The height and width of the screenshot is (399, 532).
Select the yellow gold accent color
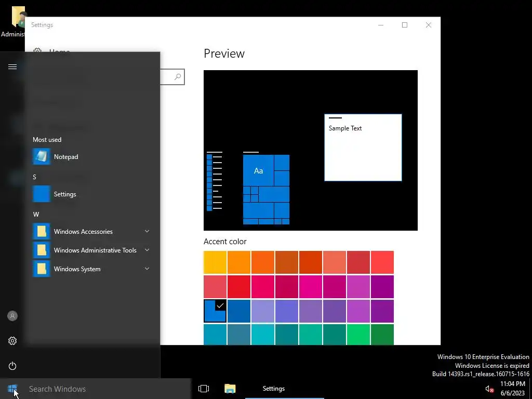pyautogui.click(x=215, y=262)
